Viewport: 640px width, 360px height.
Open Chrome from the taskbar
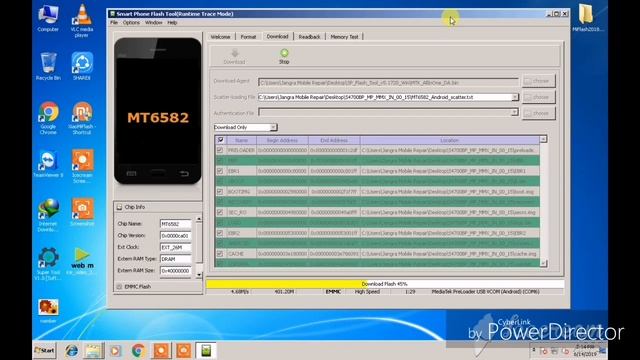pos(138,350)
